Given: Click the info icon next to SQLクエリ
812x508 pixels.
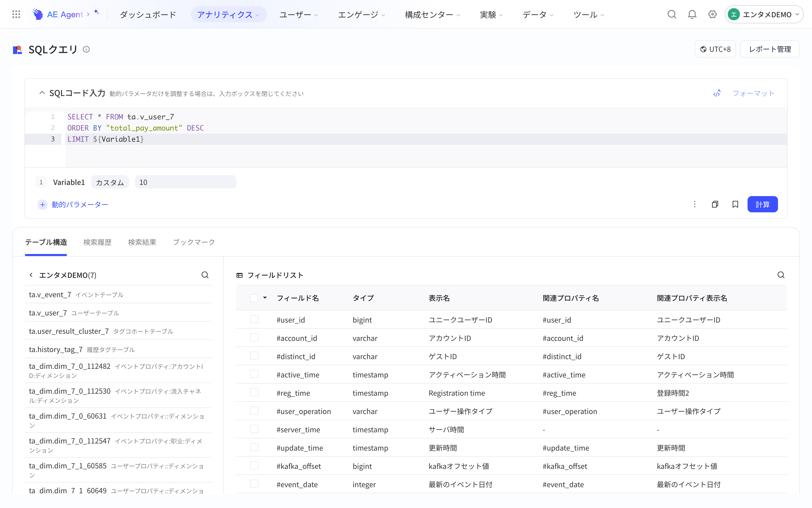Looking at the screenshot, I should (x=86, y=49).
